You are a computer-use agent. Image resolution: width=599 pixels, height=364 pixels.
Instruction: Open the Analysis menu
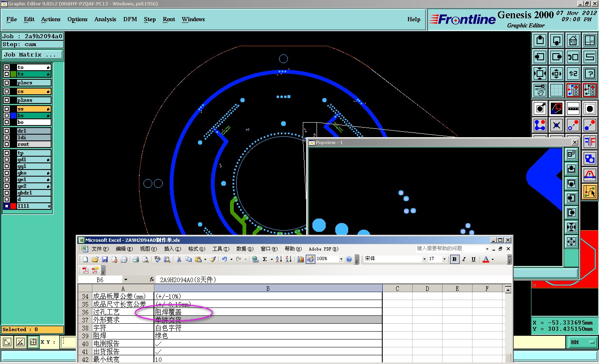[105, 20]
